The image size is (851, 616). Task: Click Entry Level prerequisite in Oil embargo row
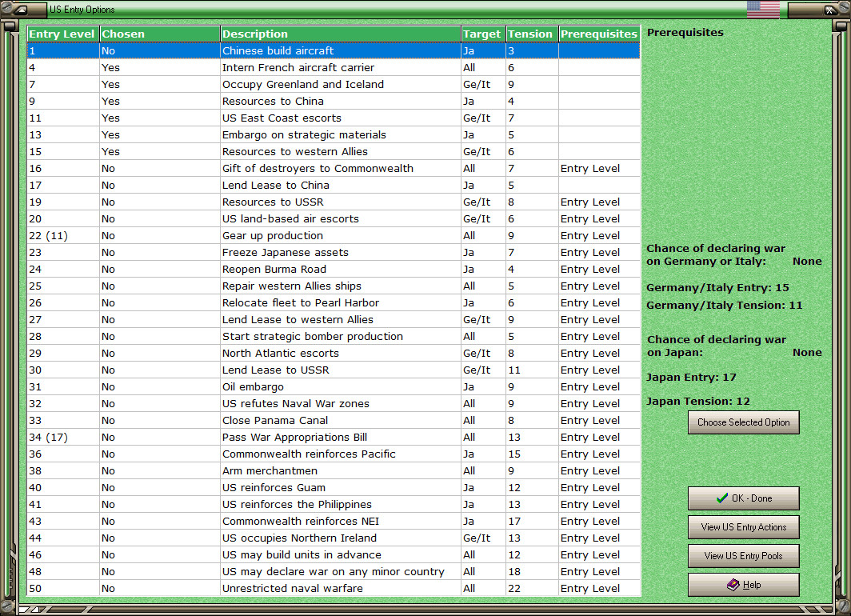pyautogui.click(x=599, y=387)
